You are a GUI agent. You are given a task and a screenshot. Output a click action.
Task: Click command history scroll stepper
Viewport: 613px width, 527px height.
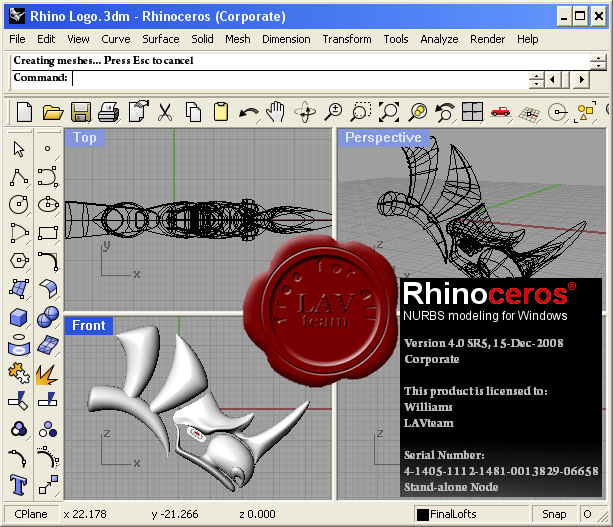pos(598,61)
